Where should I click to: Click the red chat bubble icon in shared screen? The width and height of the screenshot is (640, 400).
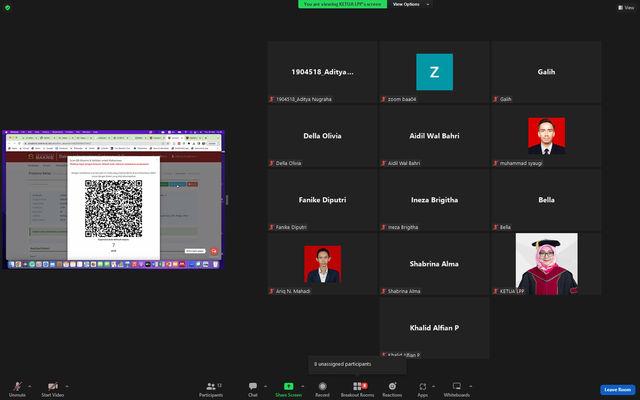(213, 251)
